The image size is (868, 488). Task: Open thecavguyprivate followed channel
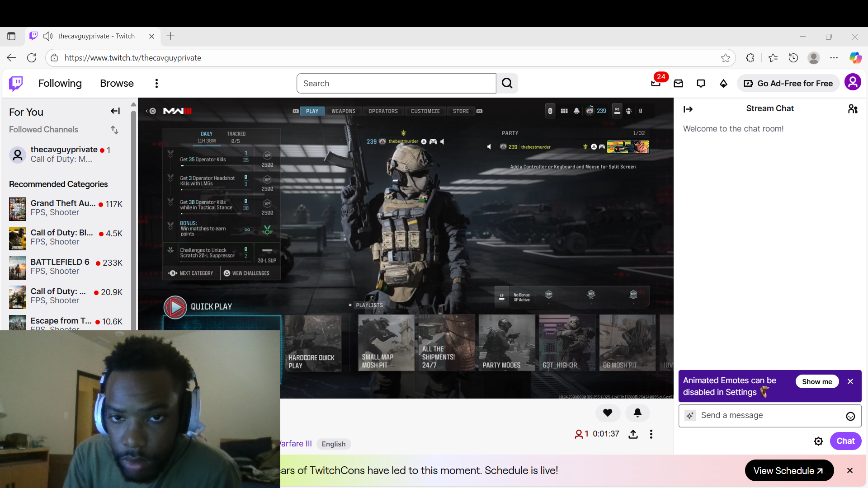pos(66,154)
